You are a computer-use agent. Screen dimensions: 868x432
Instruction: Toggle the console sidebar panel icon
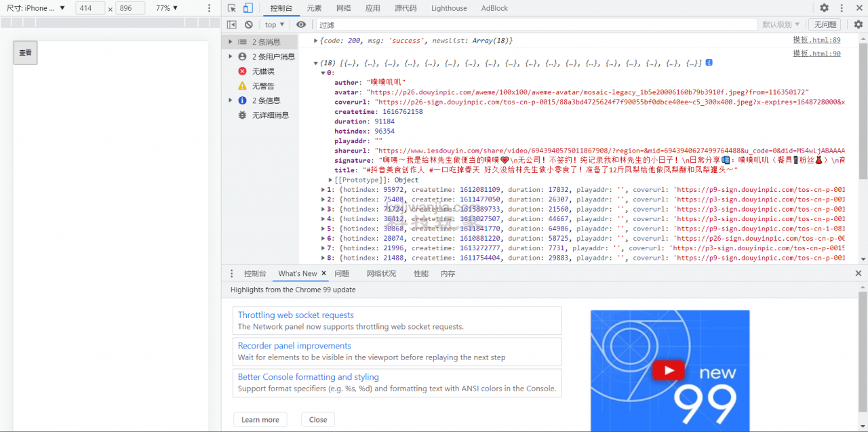point(232,24)
